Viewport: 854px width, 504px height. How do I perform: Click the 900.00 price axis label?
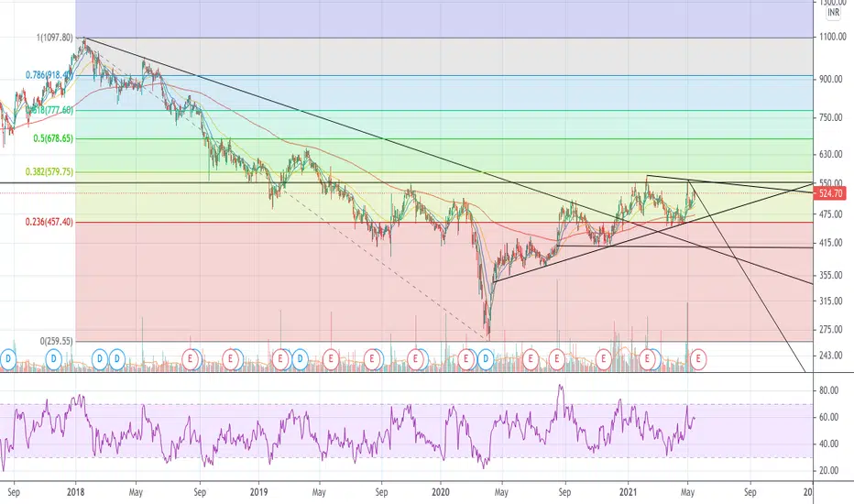point(831,79)
